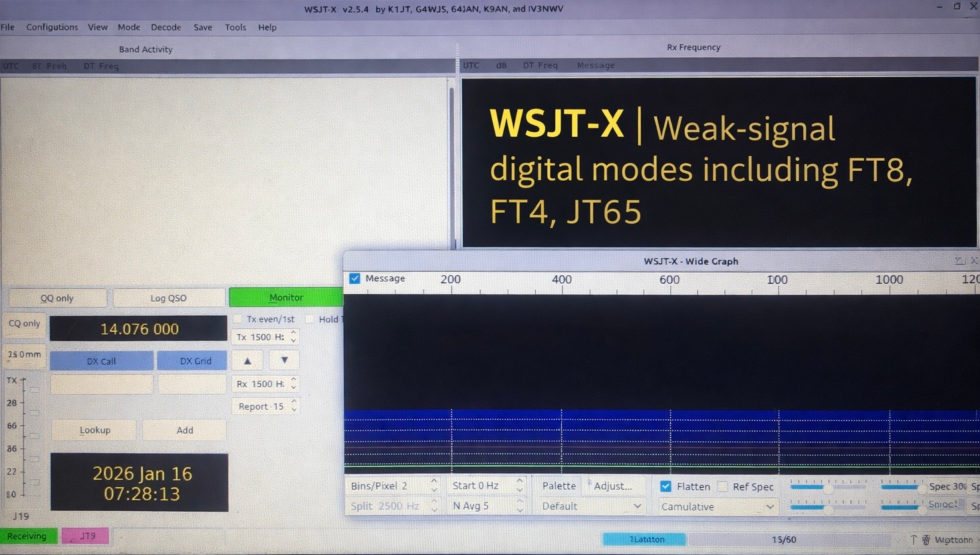Click the Split 2500 Hz spin box
980x555 pixels.
393,506
